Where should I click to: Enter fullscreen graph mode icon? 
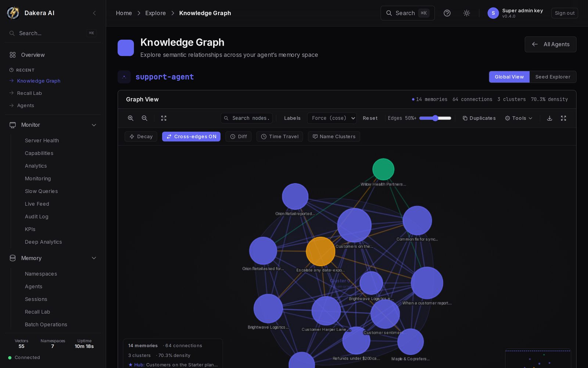[x=563, y=118]
